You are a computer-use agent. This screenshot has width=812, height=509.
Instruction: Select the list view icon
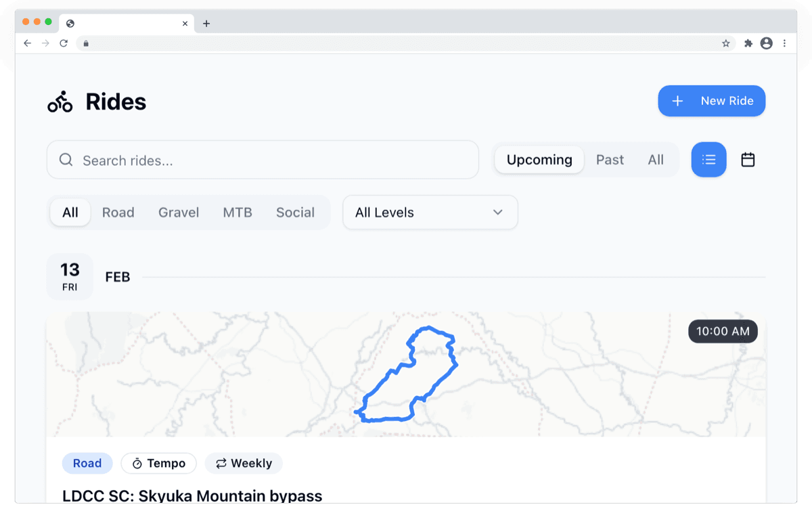(x=708, y=159)
